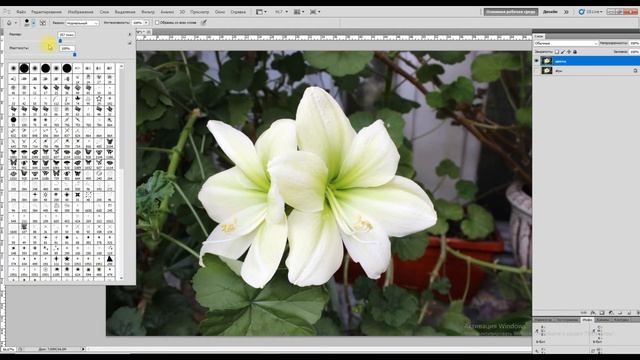Click the layer fill value field
This screenshot has width=640, height=360.
(634, 52)
